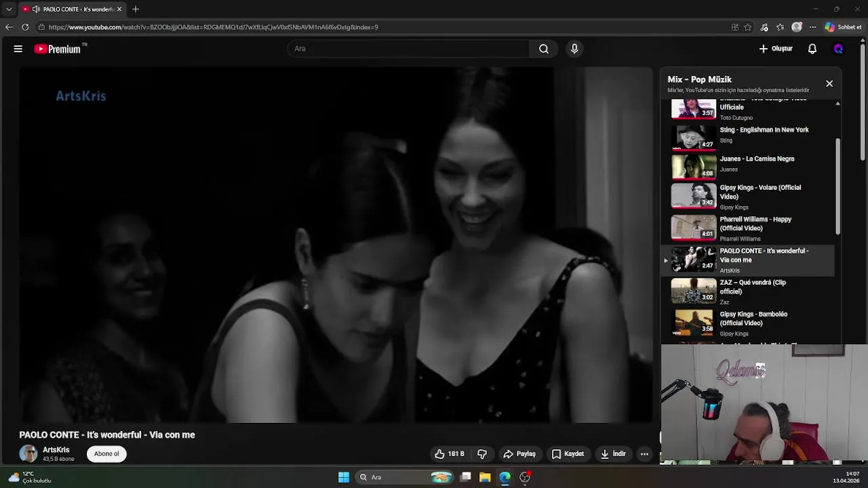Play Gipsy Kings - Volare from playlist
This screenshot has height=488, width=868.
pyautogui.click(x=749, y=197)
